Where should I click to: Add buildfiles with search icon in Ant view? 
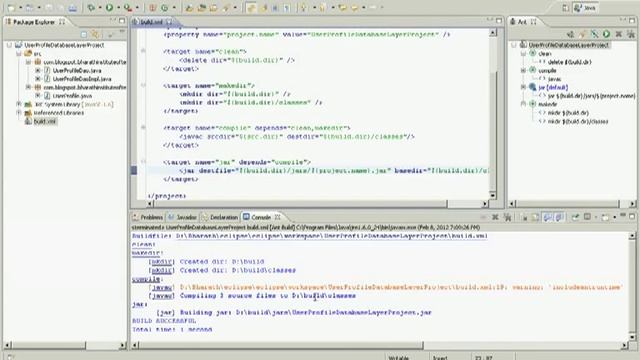pos(582,34)
